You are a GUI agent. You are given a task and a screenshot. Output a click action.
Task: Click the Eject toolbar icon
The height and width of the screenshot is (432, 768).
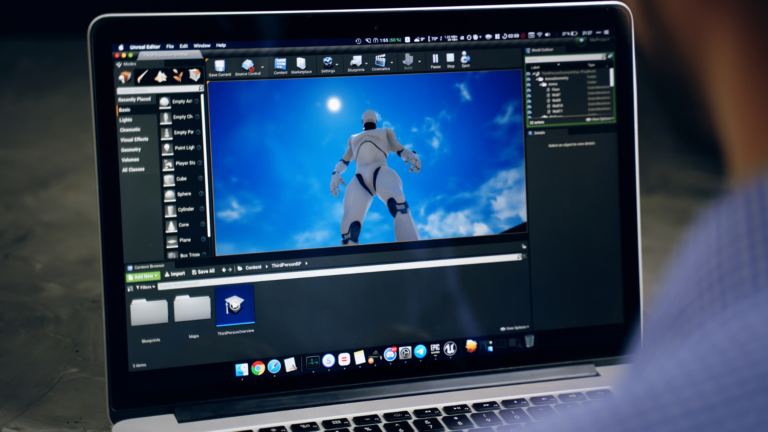click(465, 59)
